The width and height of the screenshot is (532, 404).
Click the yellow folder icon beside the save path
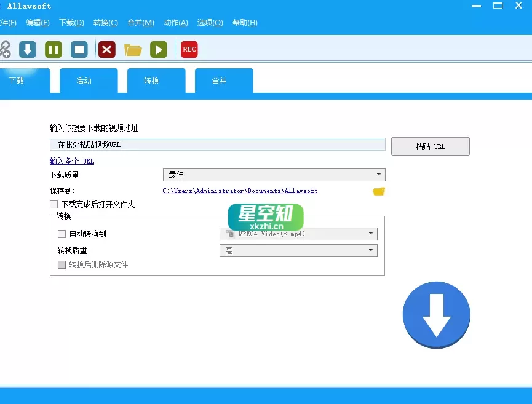pyautogui.click(x=378, y=191)
